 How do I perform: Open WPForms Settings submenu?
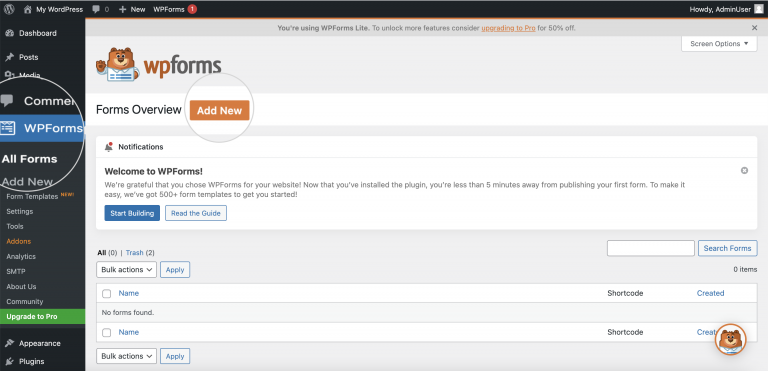(x=20, y=211)
